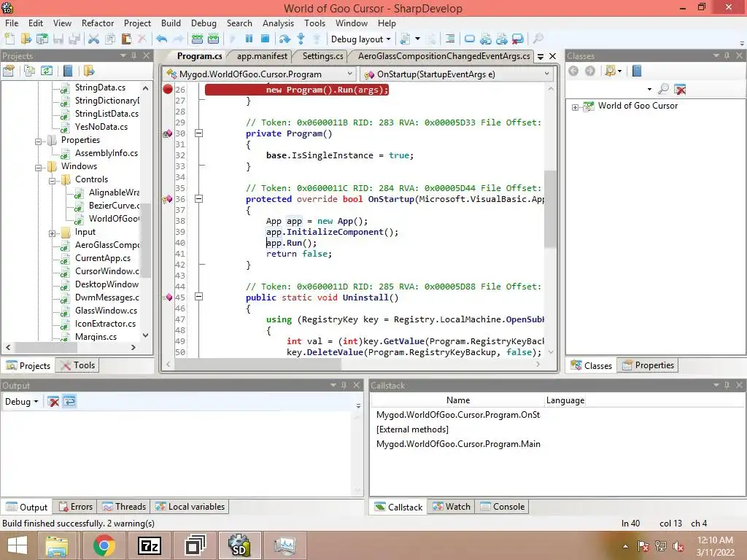
Task: Open the Debug layout dropdown
Action: [x=360, y=39]
